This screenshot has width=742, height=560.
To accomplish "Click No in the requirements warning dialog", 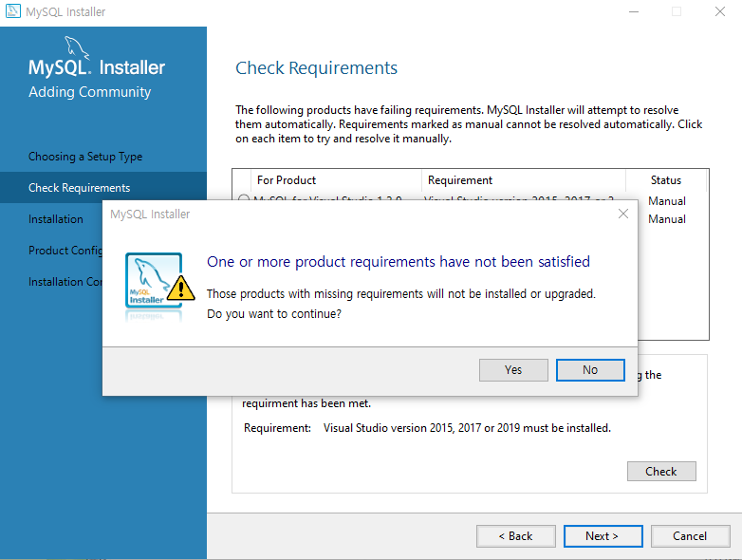I will (x=590, y=370).
